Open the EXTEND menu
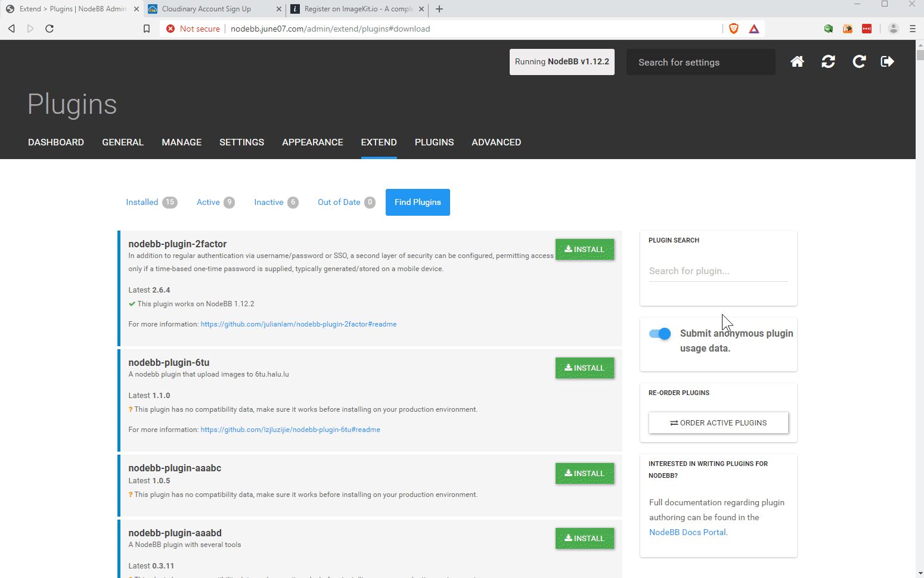The height and width of the screenshot is (578, 924). point(379,142)
